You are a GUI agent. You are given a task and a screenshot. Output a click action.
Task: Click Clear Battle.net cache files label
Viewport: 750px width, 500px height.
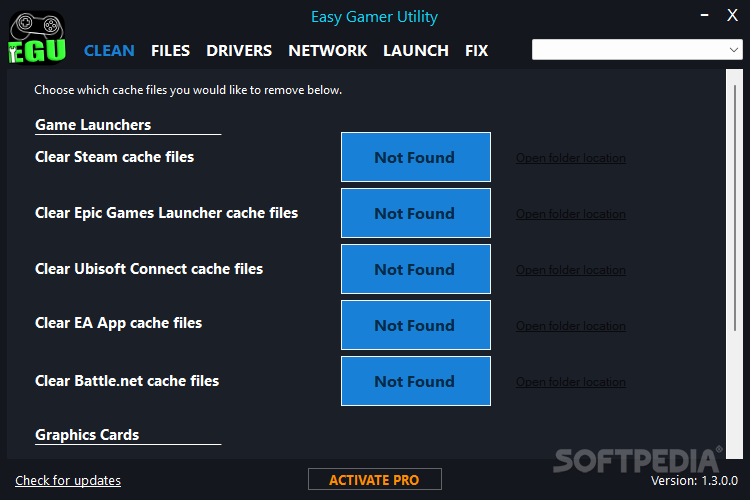tap(127, 381)
